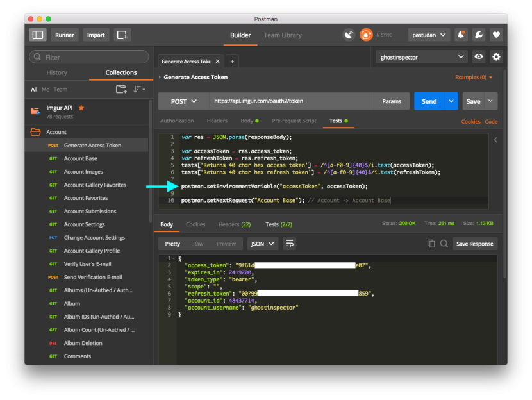Screen dimensions: 532x400
Task: Toggle response line wrap button
Action: 290,244
